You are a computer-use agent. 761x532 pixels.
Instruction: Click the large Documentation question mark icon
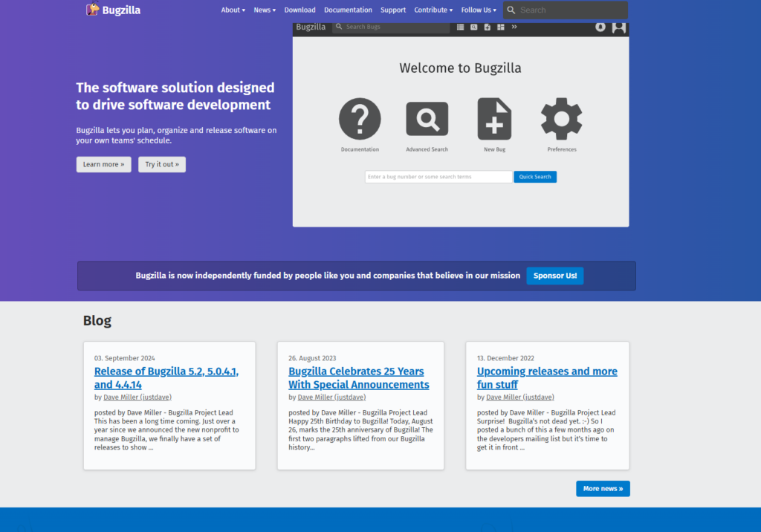pos(360,119)
